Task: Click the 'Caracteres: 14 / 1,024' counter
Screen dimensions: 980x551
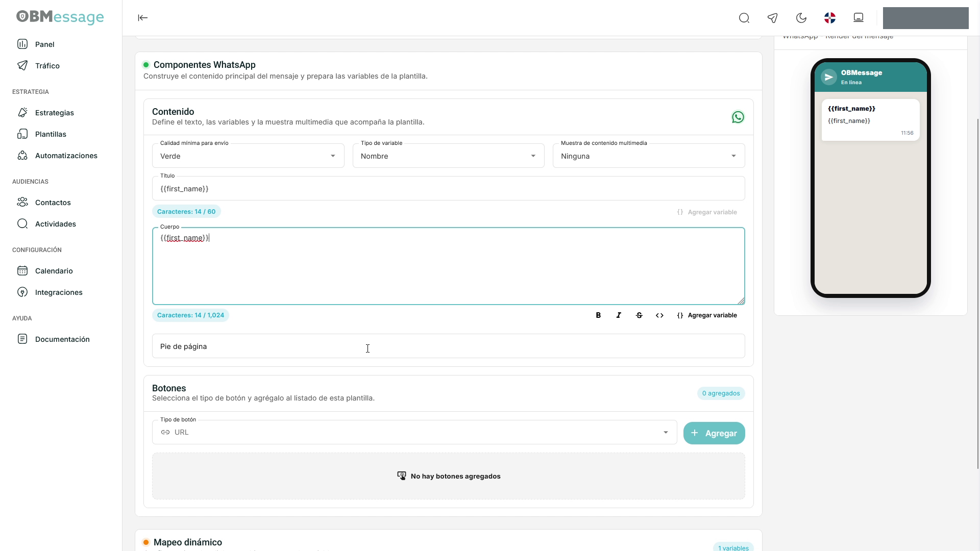Action: pos(190,315)
